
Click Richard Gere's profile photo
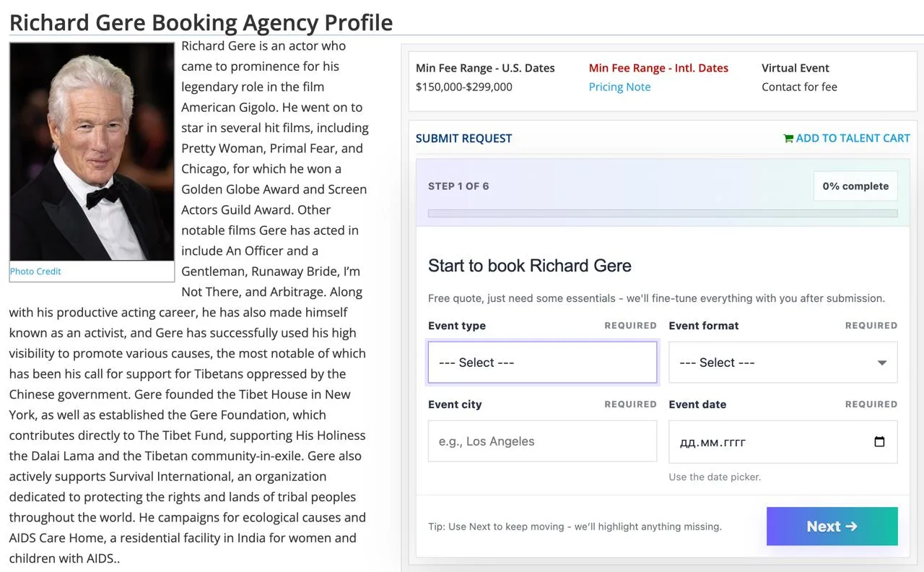[92, 152]
